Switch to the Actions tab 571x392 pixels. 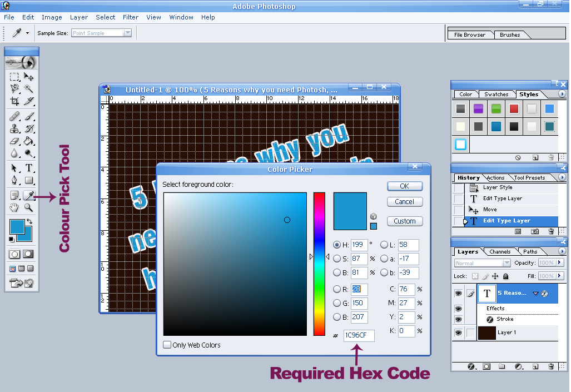[x=495, y=178]
